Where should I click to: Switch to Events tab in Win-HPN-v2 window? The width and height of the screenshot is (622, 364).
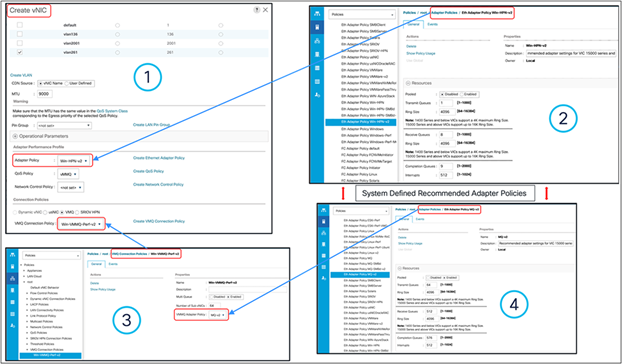click(432, 25)
